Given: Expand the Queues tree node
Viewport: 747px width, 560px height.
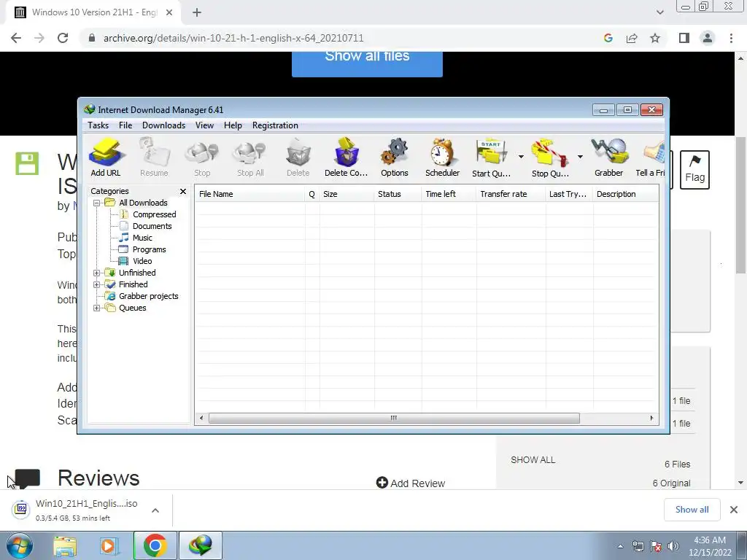Looking at the screenshot, I should (x=96, y=308).
